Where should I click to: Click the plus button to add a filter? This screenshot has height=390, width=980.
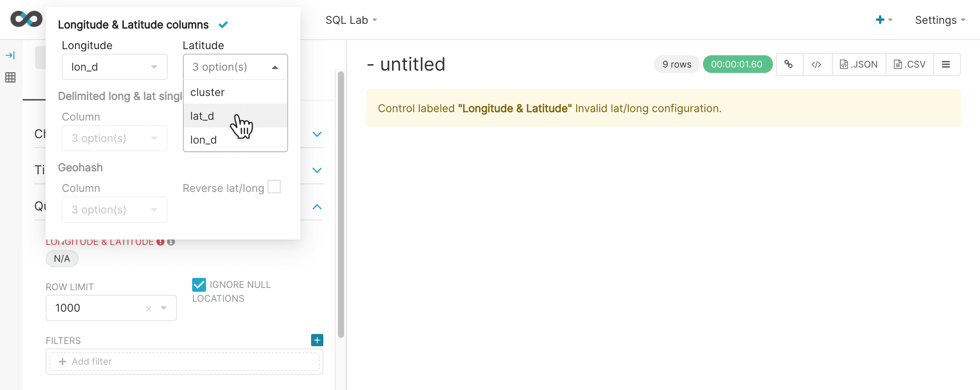[x=317, y=340]
